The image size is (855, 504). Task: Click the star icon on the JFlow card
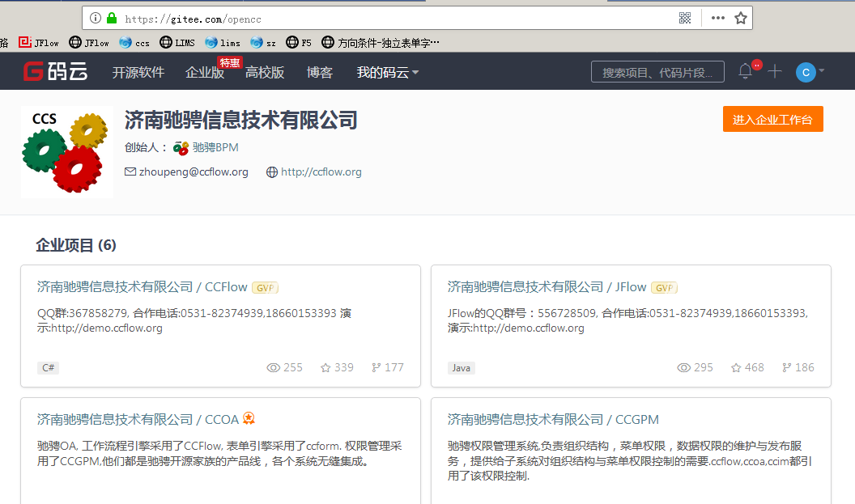pyautogui.click(x=738, y=367)
